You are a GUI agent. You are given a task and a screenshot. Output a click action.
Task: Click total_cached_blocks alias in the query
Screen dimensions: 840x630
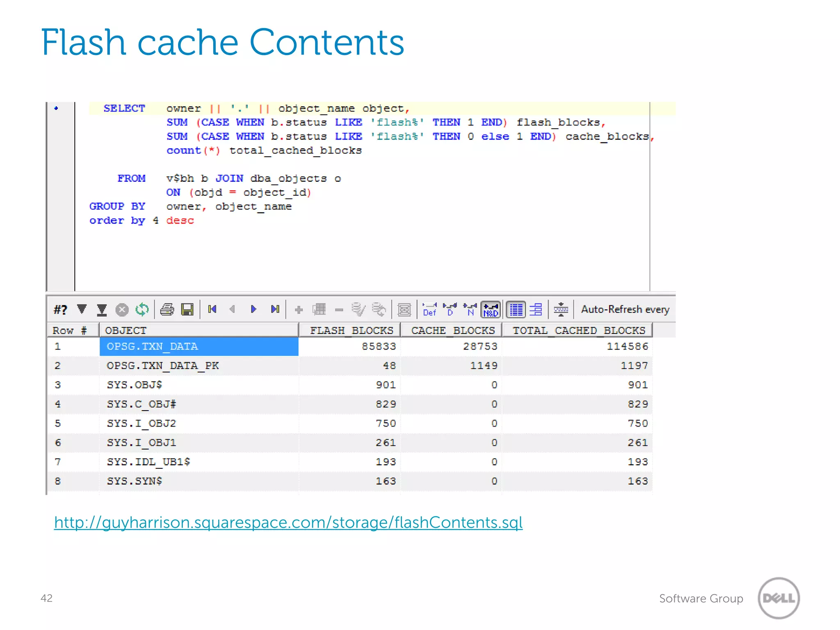[295, 151]
